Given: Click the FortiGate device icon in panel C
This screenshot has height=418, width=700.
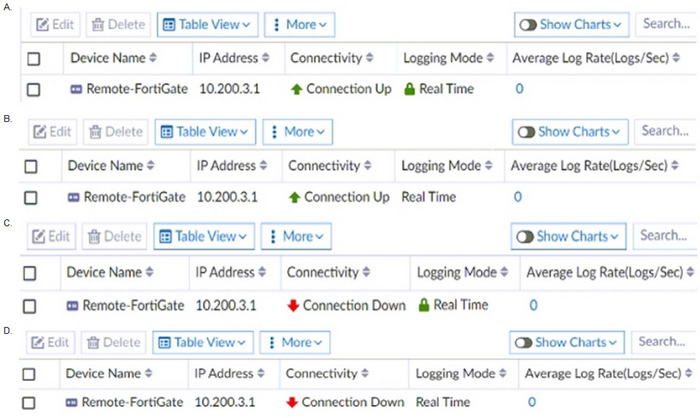Looking at the screenshot, I should (72, 306).
